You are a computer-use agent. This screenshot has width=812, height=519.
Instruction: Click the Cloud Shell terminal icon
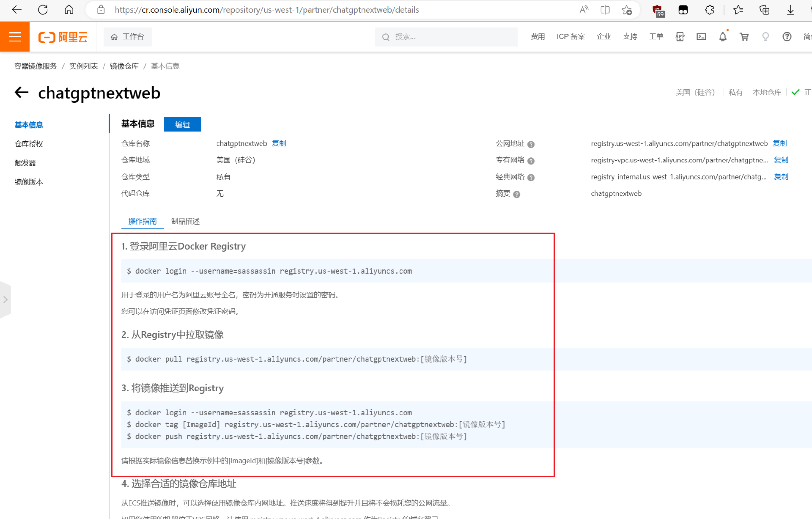(x=701, y=37)
